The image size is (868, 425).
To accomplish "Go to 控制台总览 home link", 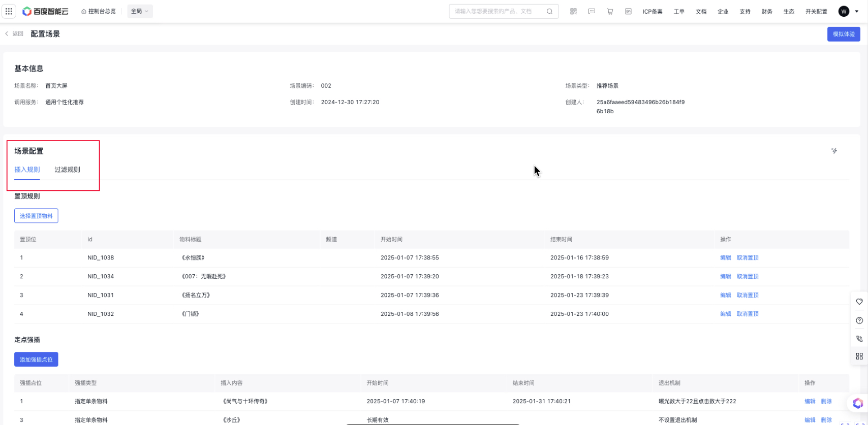I will coord(99,11).
